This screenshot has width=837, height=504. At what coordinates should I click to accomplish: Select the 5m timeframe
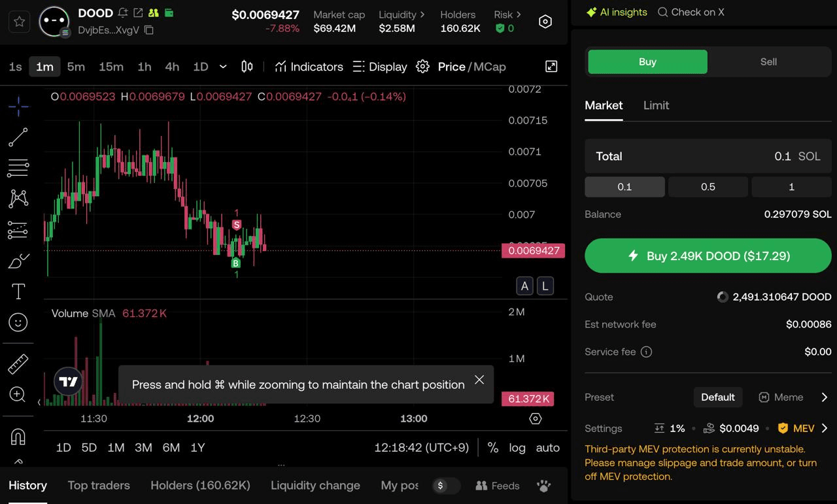pos(76,67)
